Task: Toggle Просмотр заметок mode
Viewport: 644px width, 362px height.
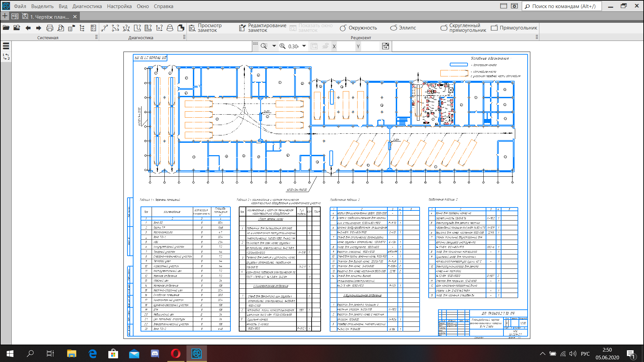Action: pyautogui.click(x=205, y=28)
